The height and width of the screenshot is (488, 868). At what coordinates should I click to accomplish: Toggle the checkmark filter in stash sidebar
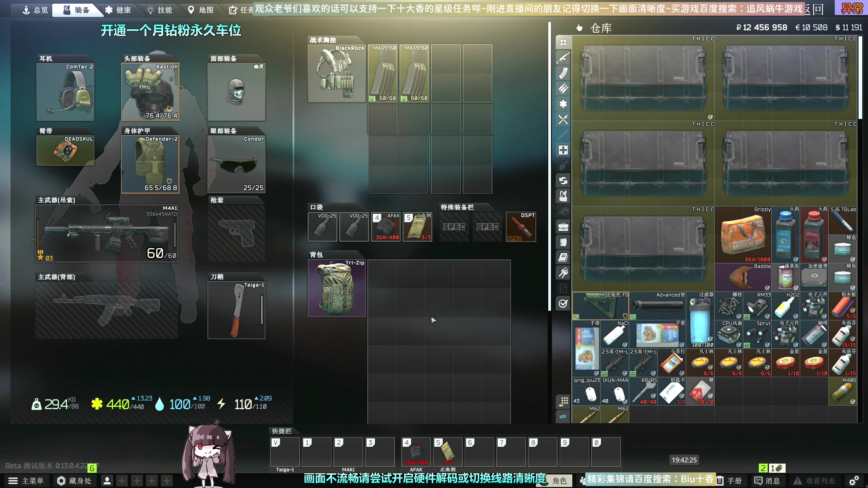pos(563,303)
